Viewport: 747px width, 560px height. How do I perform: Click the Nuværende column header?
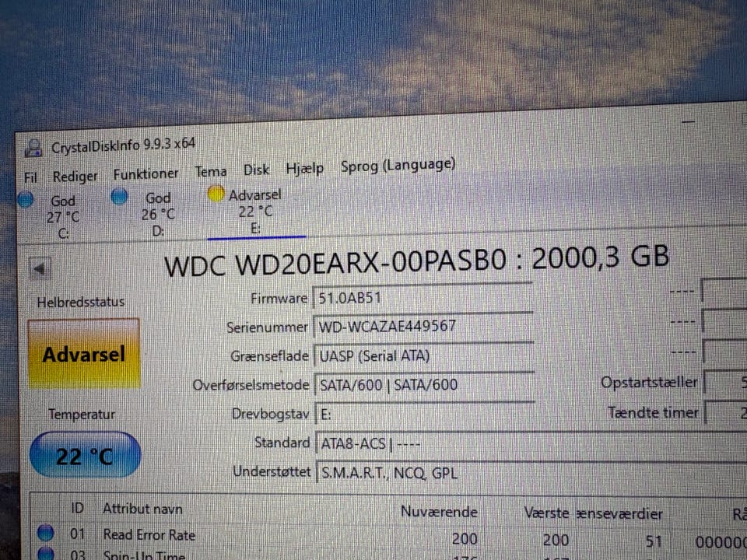(439, 512)
